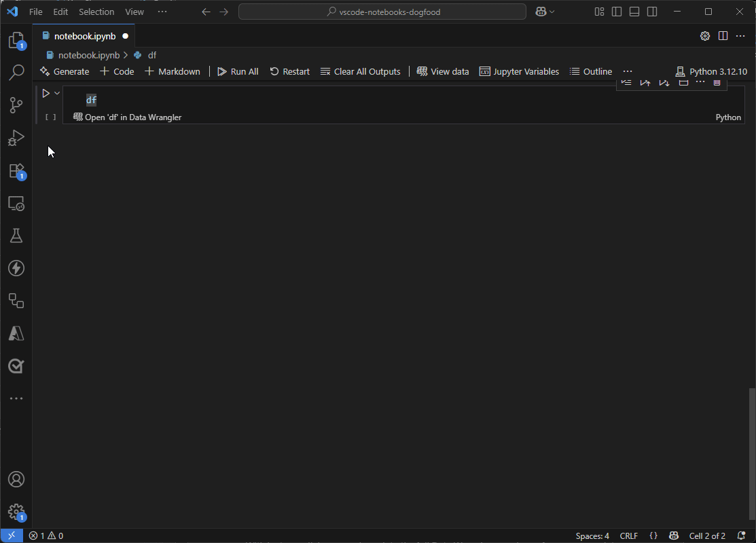This screenshot has width=756, height=543.
Task: Open the Run and Debug view
Action: (16, 138)
